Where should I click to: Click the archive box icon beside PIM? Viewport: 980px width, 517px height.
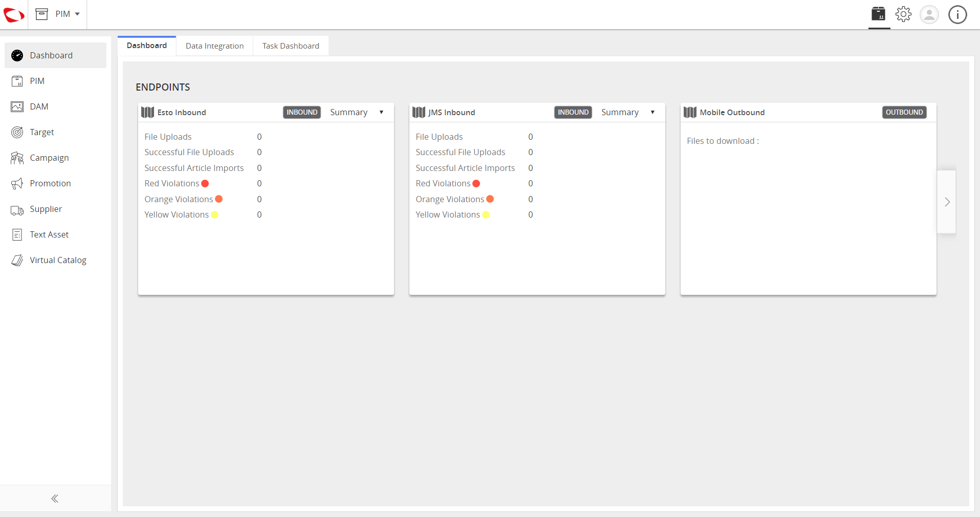click(42, 14)
